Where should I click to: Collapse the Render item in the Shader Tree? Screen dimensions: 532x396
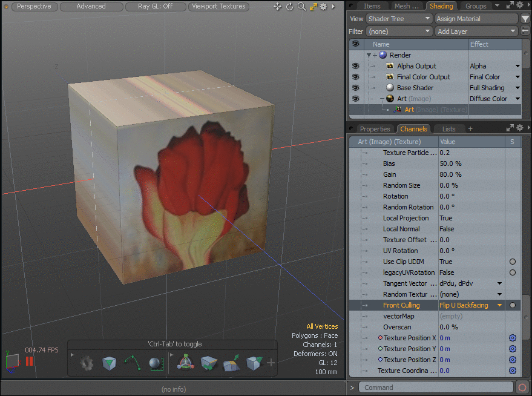368,55
